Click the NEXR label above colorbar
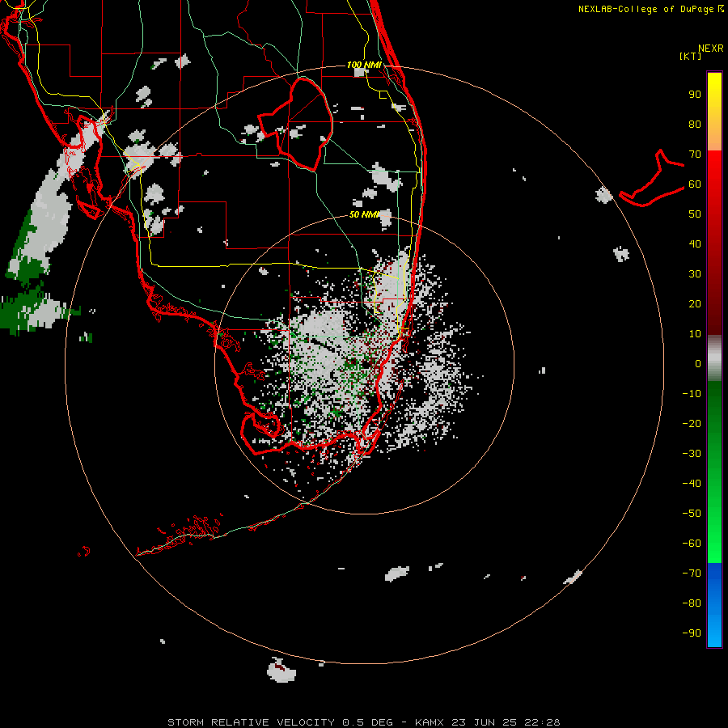Screen dimensions: 728x728 pos(711,49)
